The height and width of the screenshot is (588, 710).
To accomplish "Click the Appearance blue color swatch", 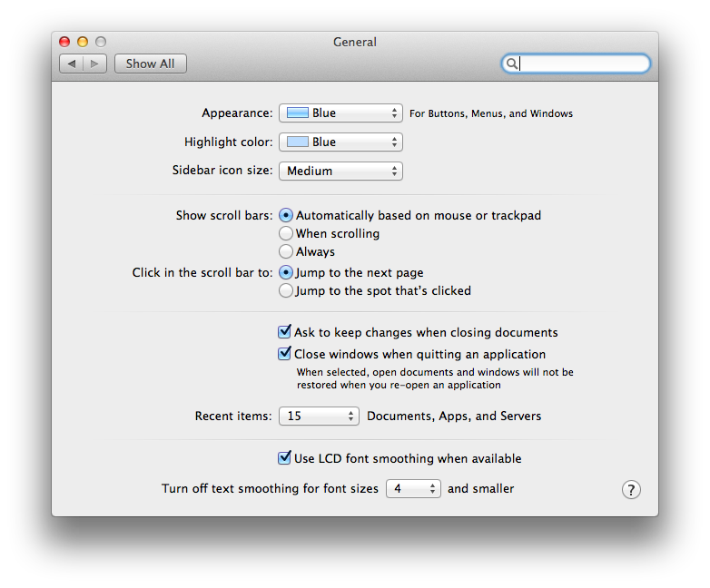I will pyautogui.click(x=298, y=113).
